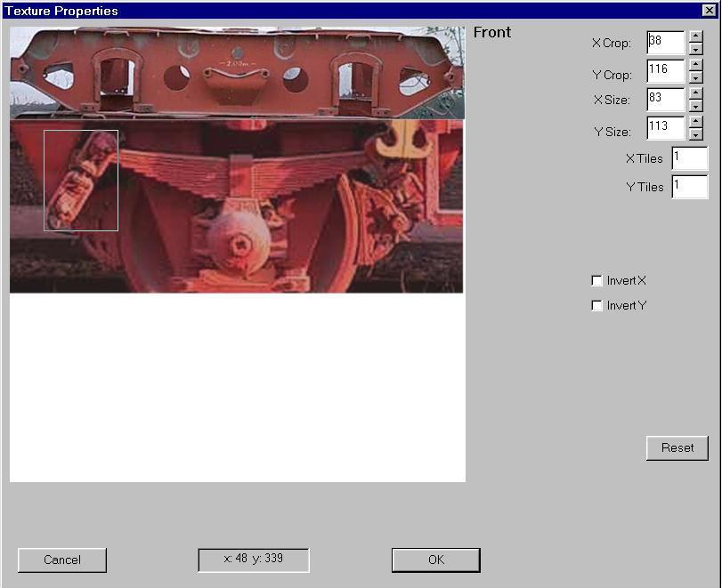722x588 pixels.
Task: Decrease X Size with down arrow
Action: coord(696,106)
